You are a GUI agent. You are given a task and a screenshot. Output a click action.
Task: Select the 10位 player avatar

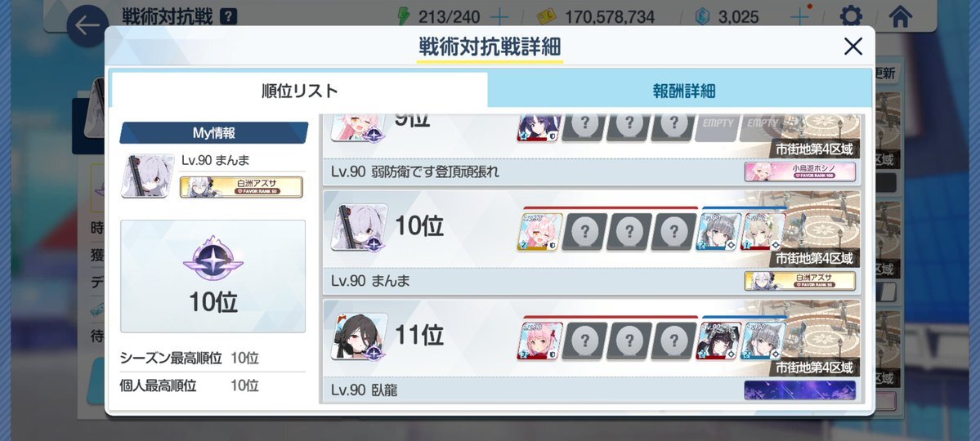point(360,228)
